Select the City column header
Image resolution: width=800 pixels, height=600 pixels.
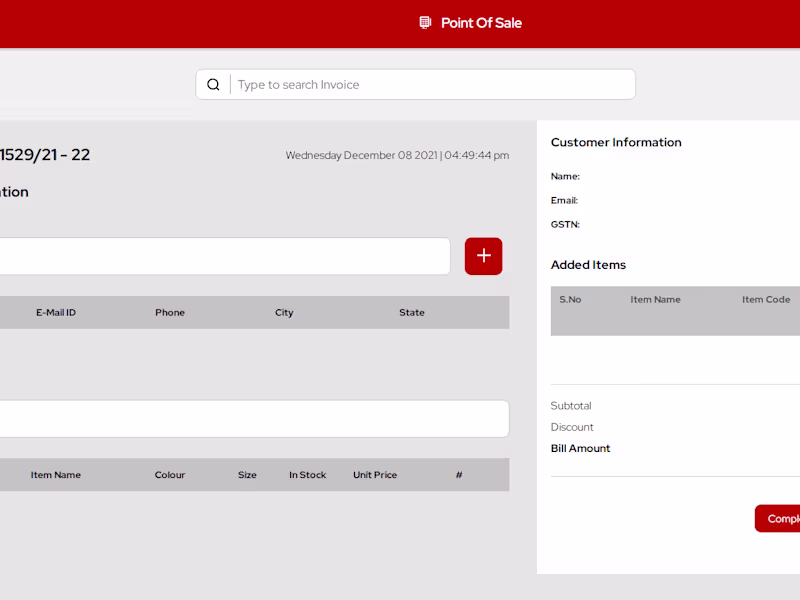tap(284, 313)
